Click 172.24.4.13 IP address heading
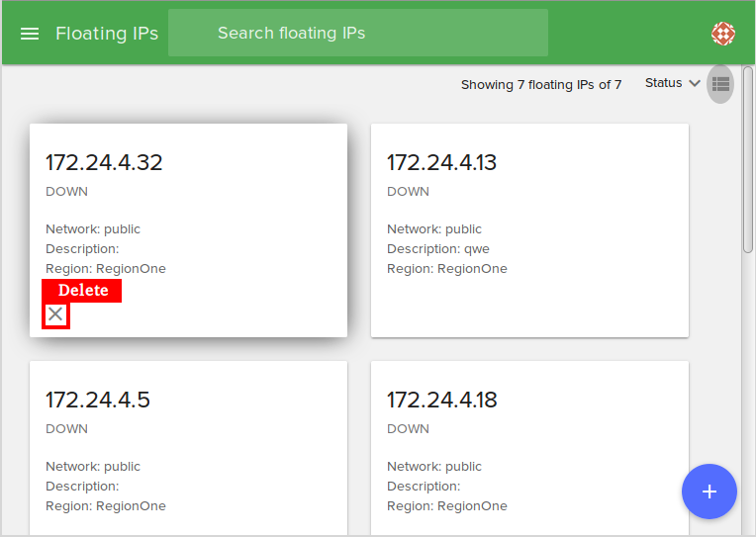This screenshot has width=756, height=537. point(441,163)
